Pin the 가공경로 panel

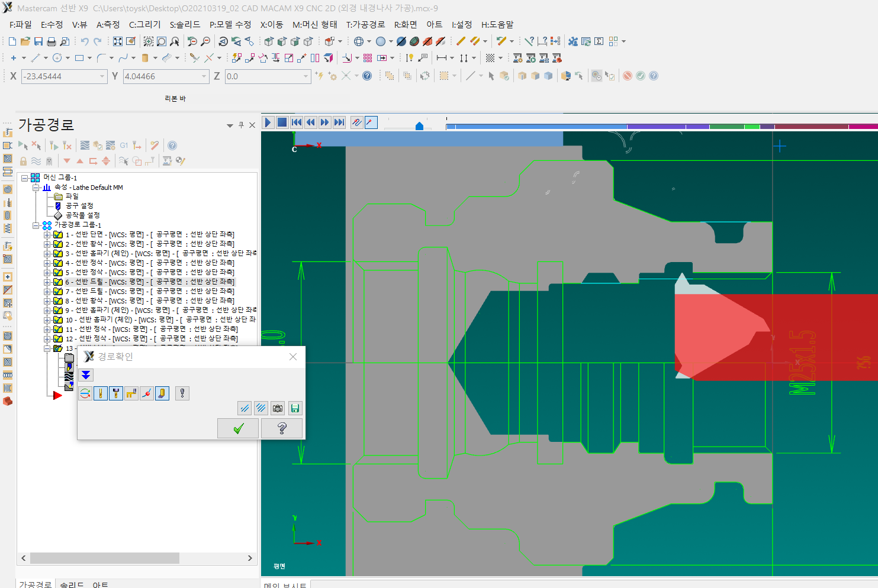tap(241, 125)
